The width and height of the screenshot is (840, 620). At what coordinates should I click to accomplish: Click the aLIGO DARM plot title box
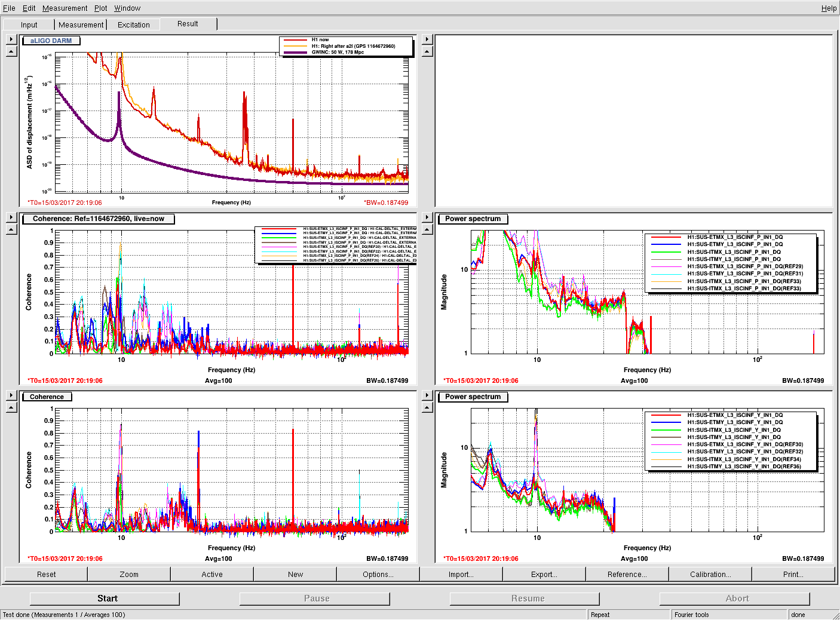51,41
